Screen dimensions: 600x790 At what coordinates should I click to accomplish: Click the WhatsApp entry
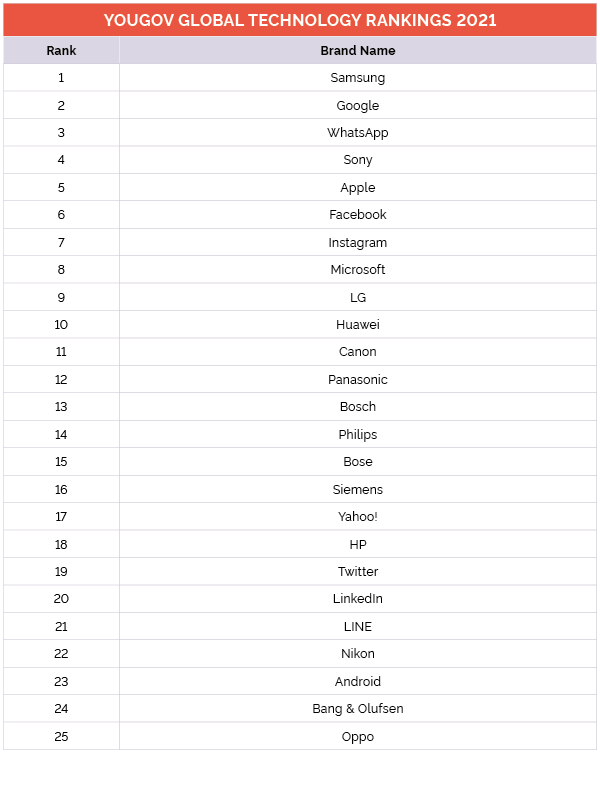358,133
